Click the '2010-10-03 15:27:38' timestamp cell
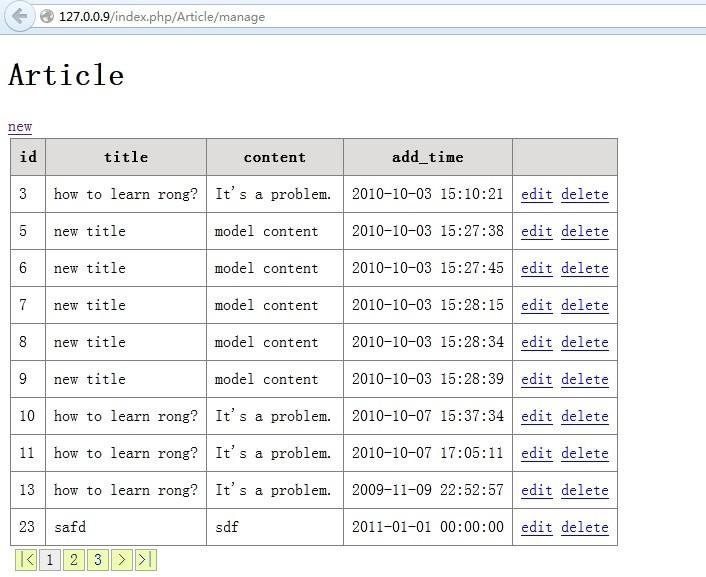Viewport: 706px width, 577px height. tap(428, 231)
